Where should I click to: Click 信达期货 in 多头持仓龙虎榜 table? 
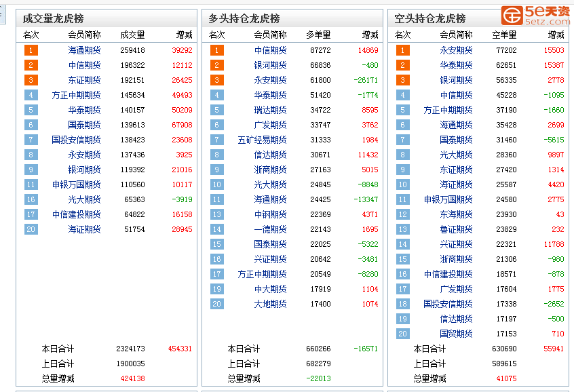[270, 155]
